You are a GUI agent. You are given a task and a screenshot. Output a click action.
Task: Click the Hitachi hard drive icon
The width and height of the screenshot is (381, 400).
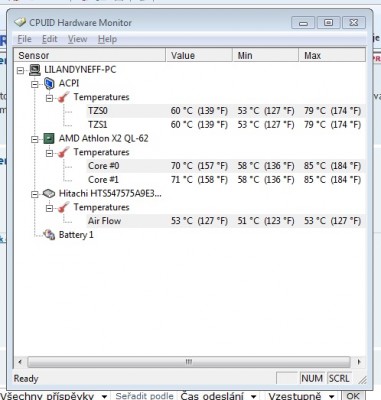[49, 194]
